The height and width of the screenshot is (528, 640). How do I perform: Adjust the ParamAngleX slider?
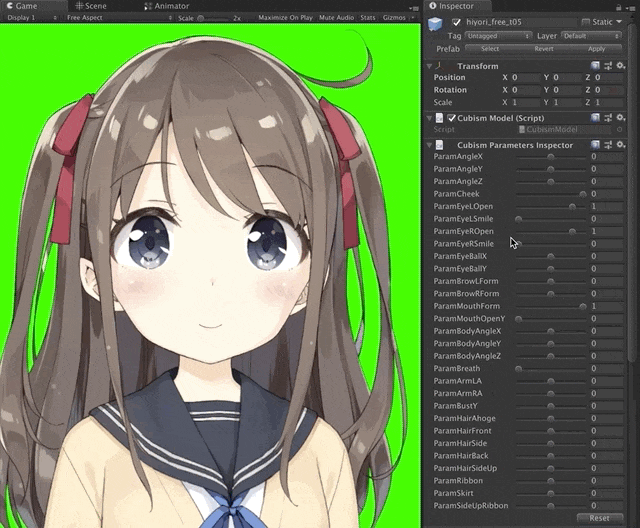[551, 157]
